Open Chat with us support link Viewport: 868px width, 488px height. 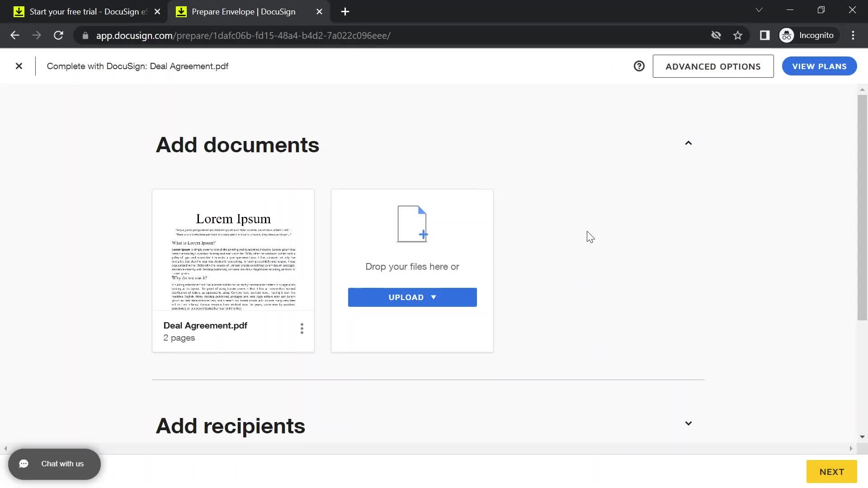54,464
